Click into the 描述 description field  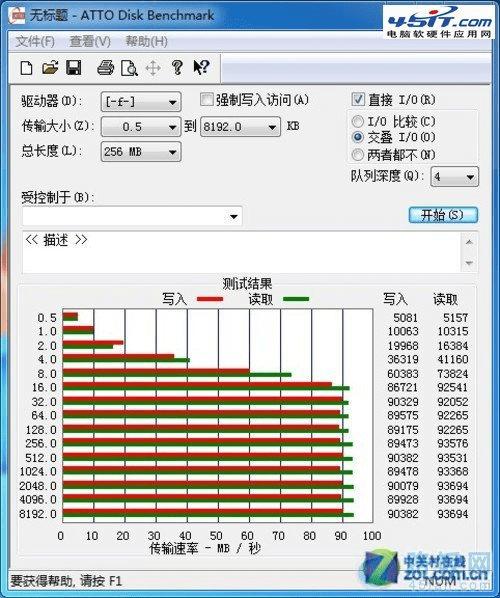coord(241,252)
